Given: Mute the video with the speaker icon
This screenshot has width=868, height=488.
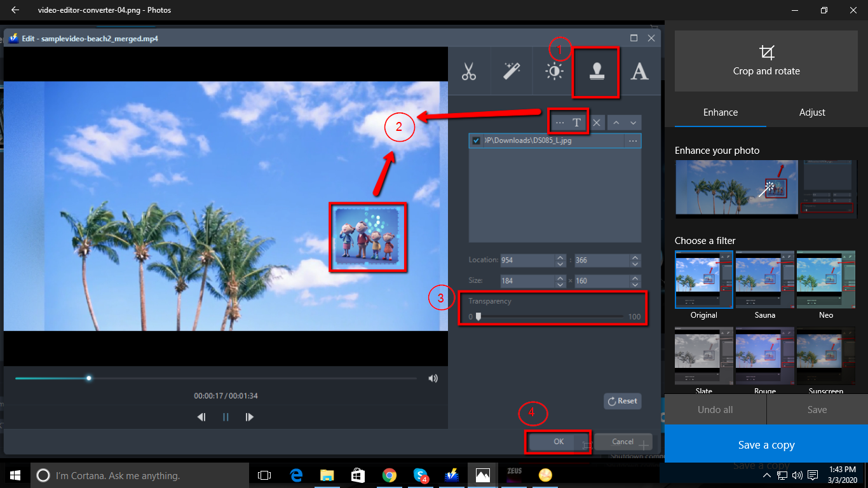Looking at the screenshot, I should tap(433, 378).
